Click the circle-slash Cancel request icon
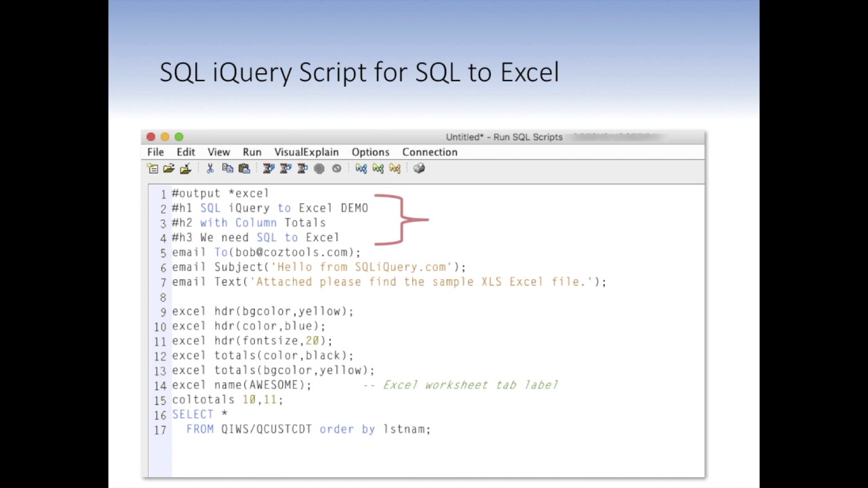The image size is (868, 488). [336, 169]
